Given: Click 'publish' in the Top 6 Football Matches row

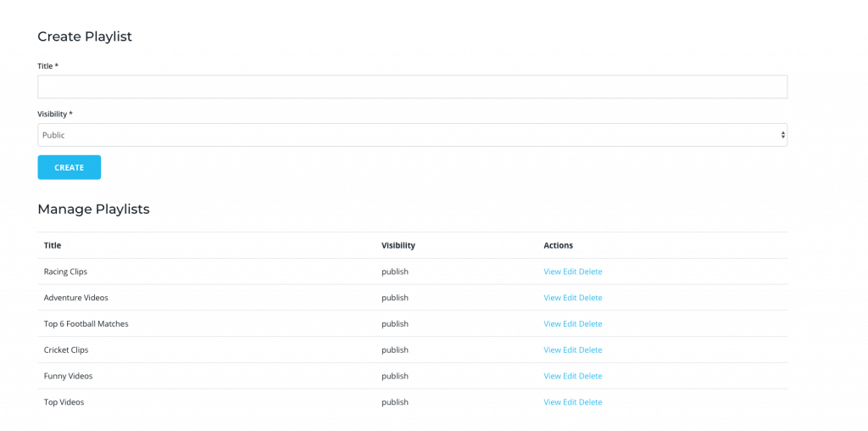Looking at the screenshot, I should [395, 323].
